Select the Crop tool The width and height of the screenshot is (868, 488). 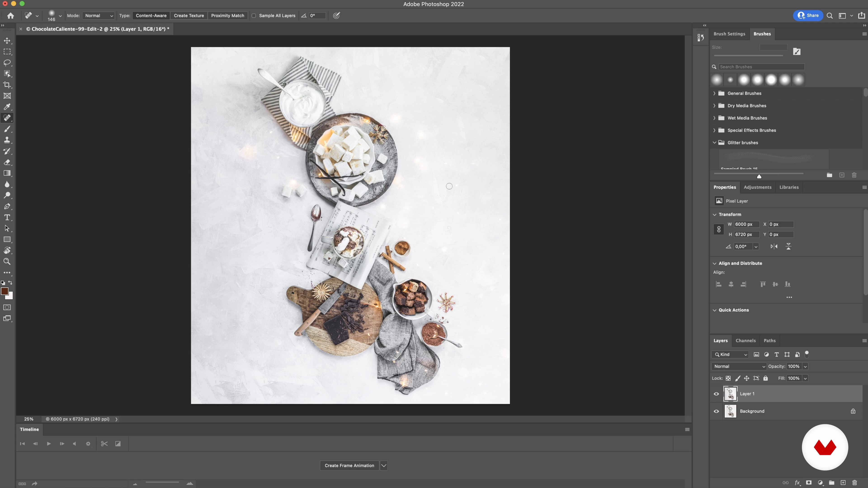(x=7, y=85)
